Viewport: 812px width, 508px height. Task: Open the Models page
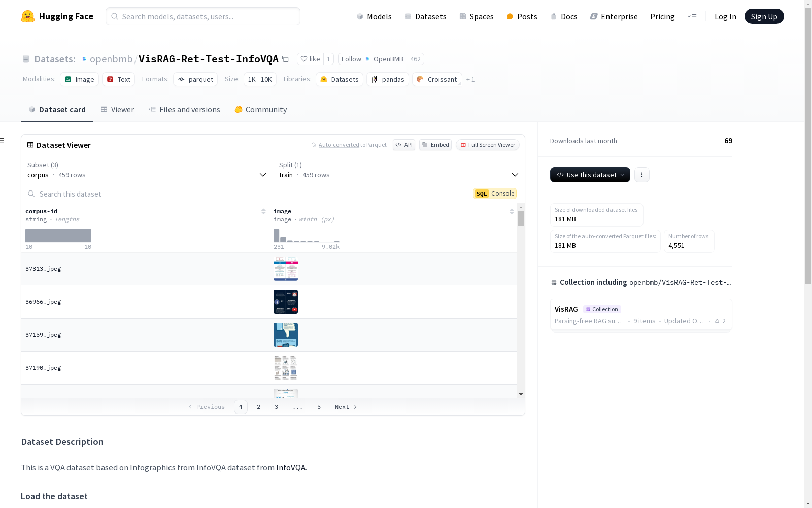tap(374, 16)
